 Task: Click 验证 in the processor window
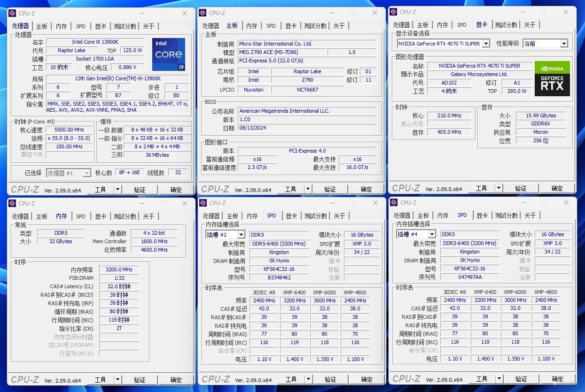(140, 190)
